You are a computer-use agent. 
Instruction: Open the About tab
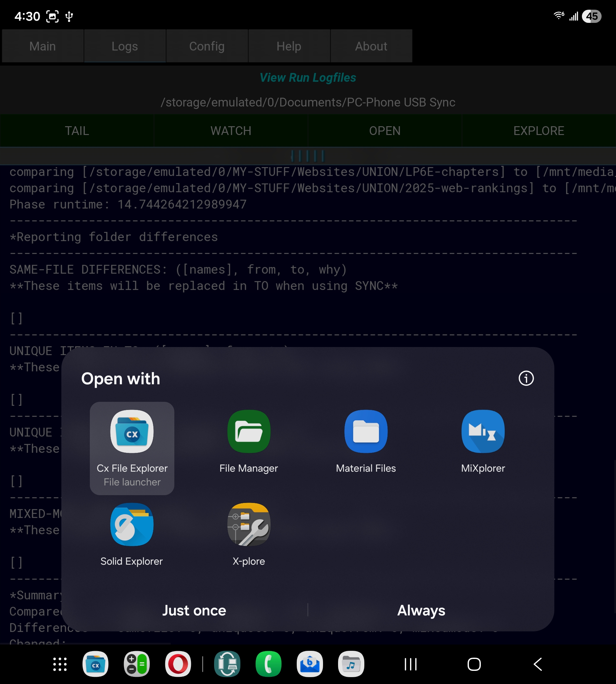coord(371,46)
